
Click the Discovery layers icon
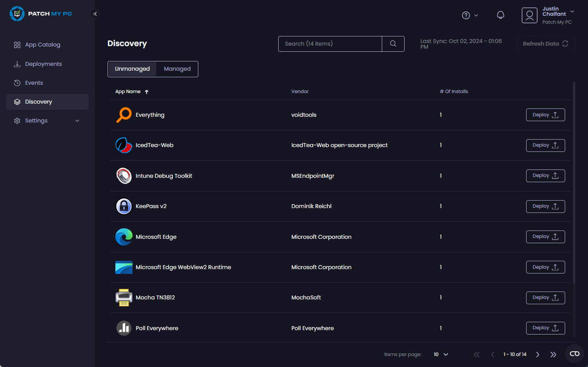point(17,101)
